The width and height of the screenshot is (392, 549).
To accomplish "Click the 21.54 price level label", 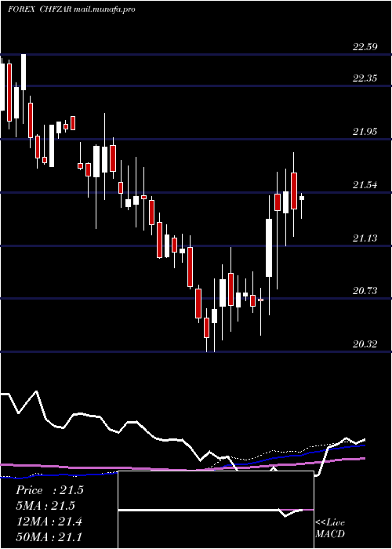I will pos(365,185).
